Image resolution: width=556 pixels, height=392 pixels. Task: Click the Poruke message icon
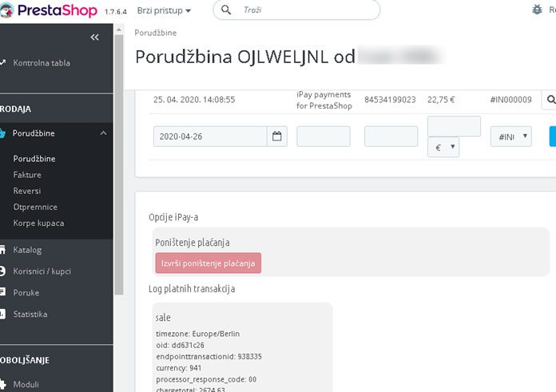pyautogui.click(x=2, y=292)
